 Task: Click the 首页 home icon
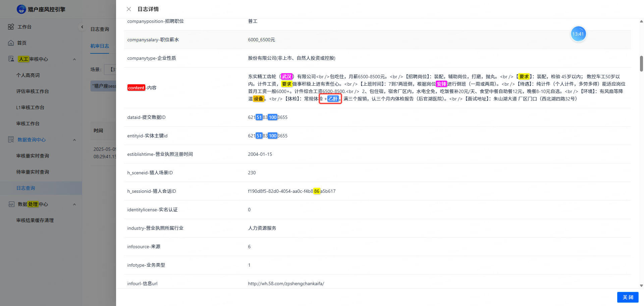11,43
